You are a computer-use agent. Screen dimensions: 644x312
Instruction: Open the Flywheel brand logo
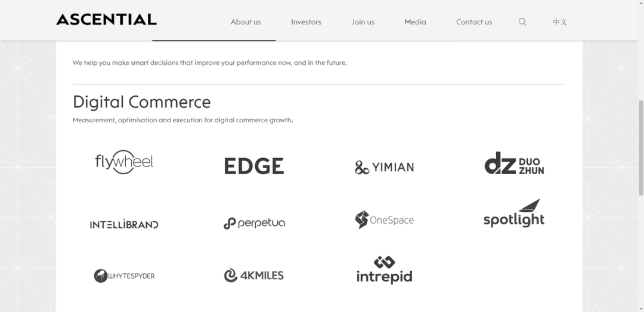[x=124, y=162]
